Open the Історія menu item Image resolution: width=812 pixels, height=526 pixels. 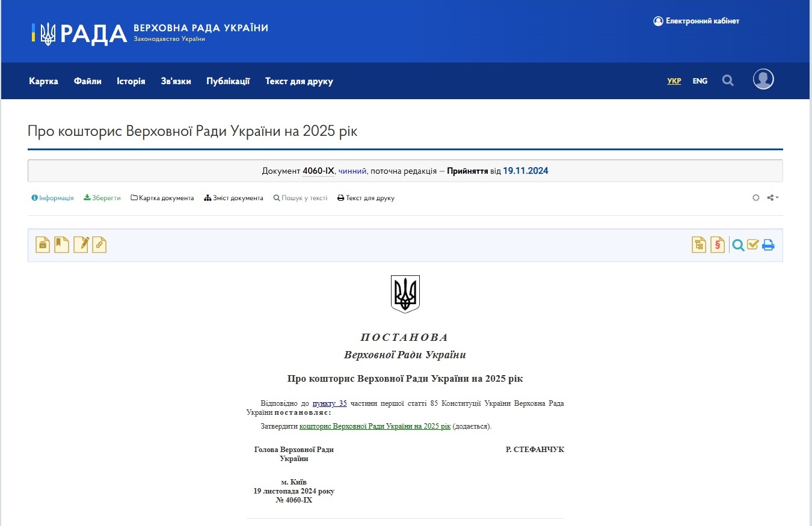point(131,81)
